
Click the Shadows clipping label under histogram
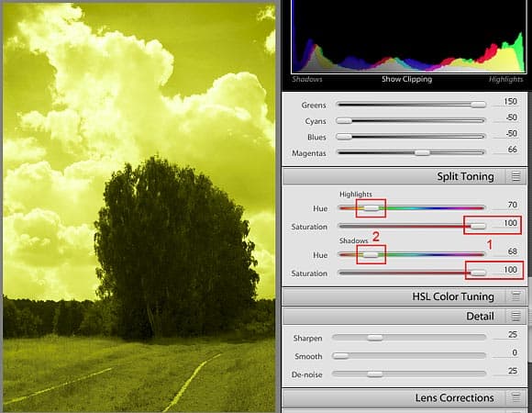(307, 79)
